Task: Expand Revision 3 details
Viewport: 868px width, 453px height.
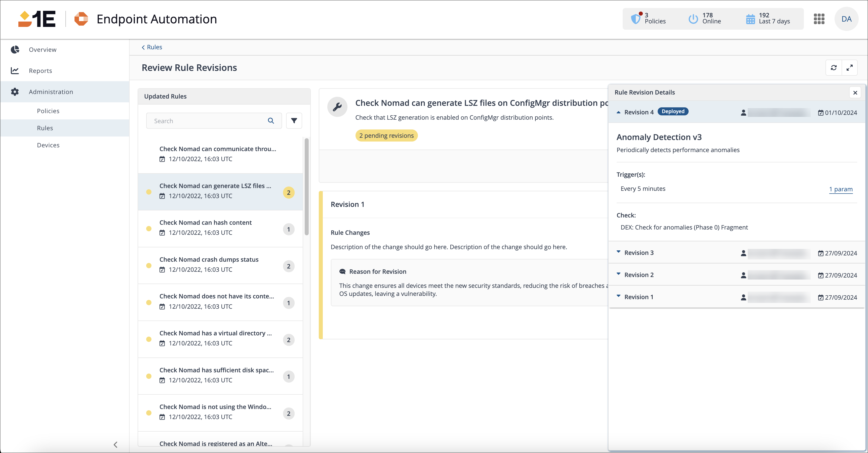Action: pyautogui.click(x=618, y=252)
